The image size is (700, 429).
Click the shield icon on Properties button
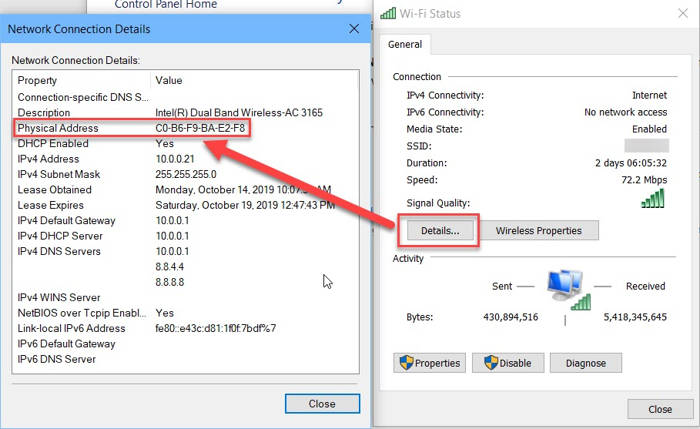406,362
